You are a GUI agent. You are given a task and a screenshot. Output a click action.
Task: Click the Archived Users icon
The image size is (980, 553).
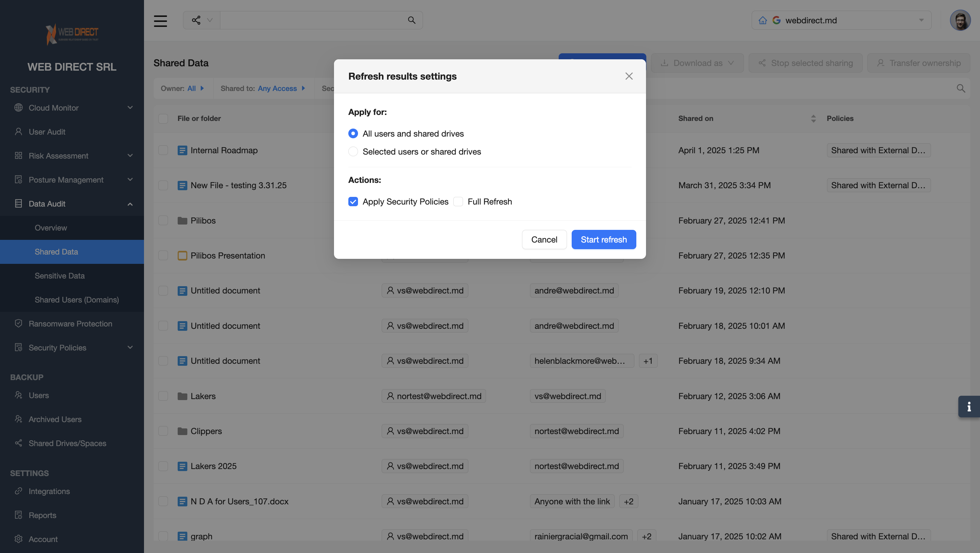[18, 419]
